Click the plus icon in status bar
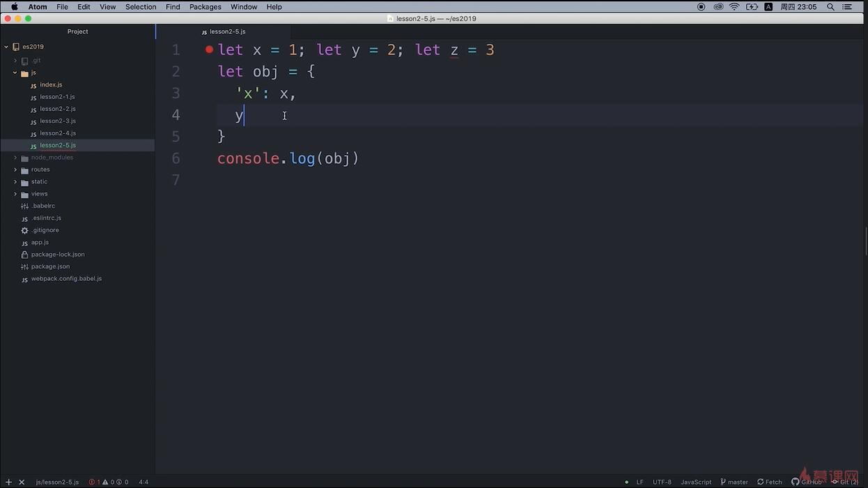Screen dimensions: 868x488 pyautogui.click(x=8, y=482)
